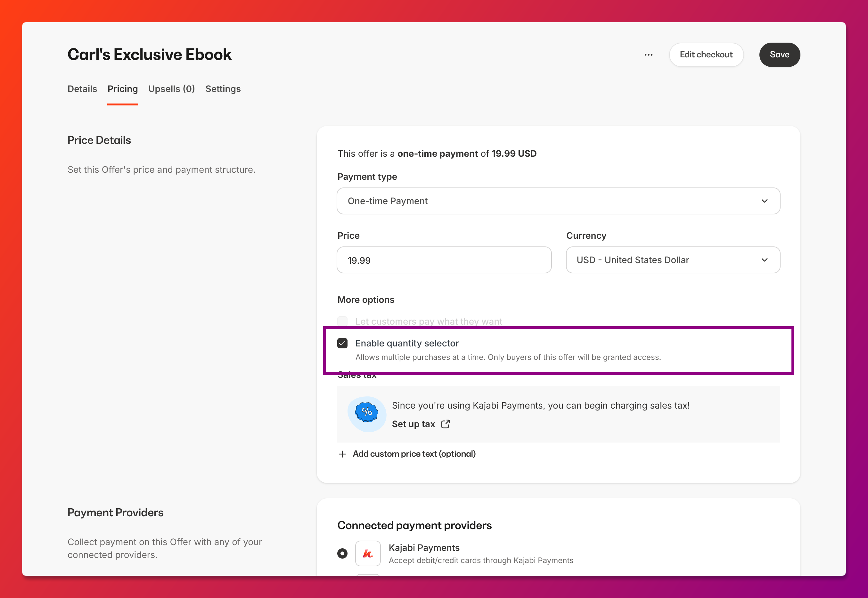Uncheck the Enable quantity selector checkbox
This screenshot has height=598, width=868.
tap(342, 343)
